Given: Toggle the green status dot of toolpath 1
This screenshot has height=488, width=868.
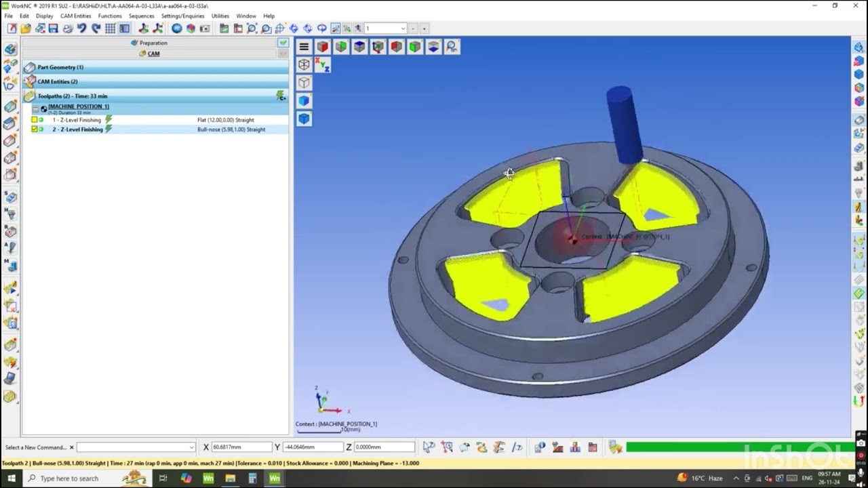Looking at the screenshot, I should click(41, 120).
